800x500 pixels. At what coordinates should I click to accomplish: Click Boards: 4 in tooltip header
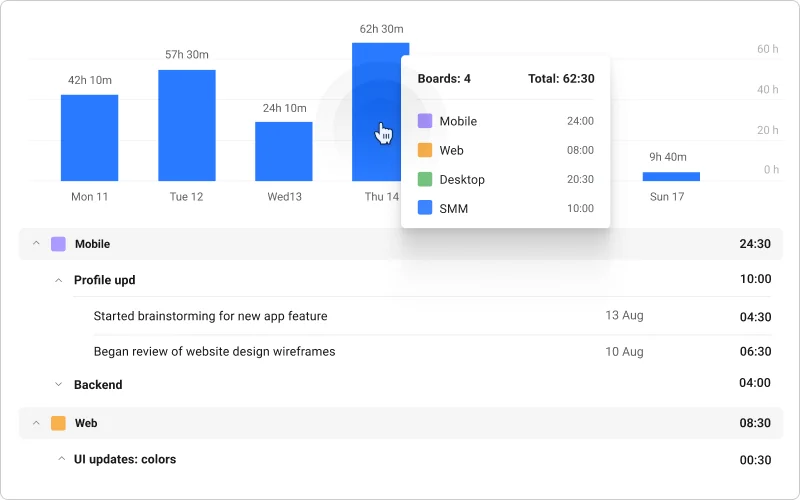[444, 79]
